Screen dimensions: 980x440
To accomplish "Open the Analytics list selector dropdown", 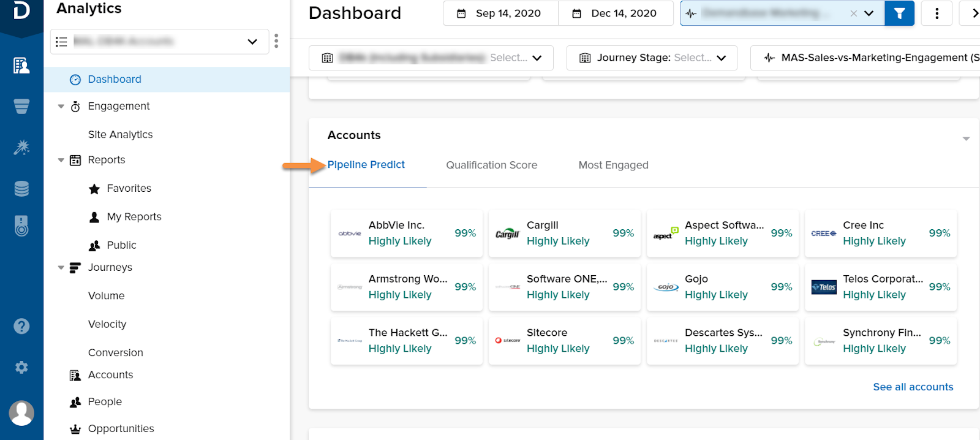I will (159, 41).
